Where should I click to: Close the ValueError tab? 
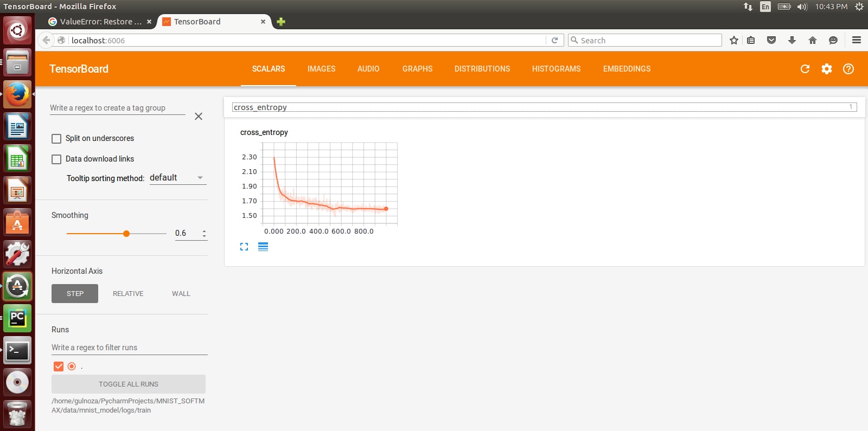click(x=149, y=22)
